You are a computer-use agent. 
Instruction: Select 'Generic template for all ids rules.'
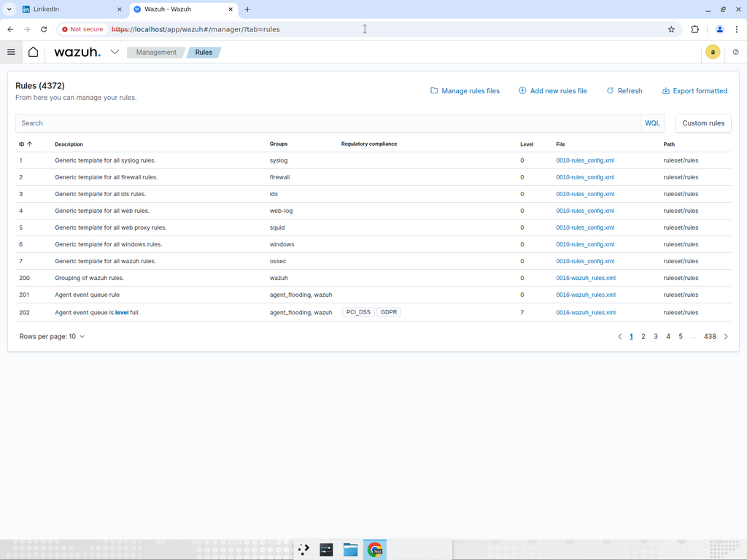pos(100,194)
